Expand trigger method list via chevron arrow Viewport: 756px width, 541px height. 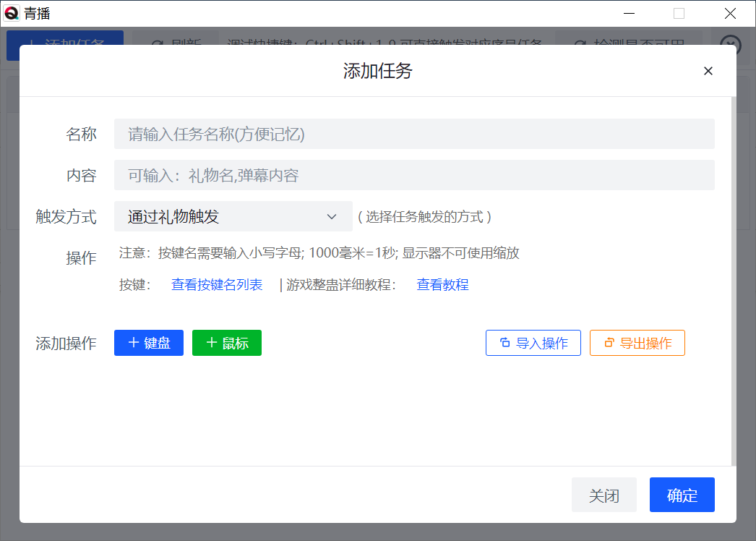(332, 216)
